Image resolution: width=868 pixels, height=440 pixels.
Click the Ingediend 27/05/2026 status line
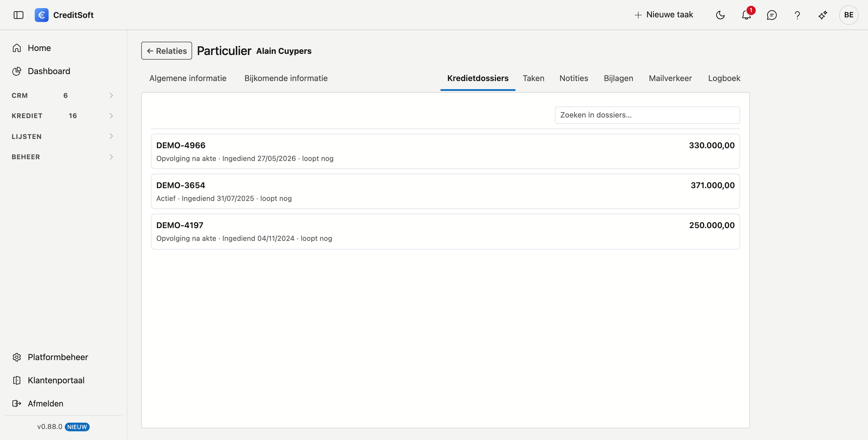pyautogui.click(x=245, y=158)
